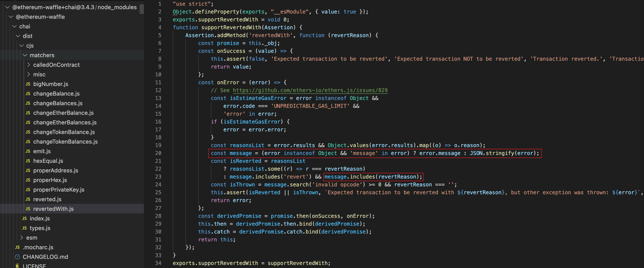
Task: Click the clock icon beside CHANGELOG.md
Action: click(17, 257)
